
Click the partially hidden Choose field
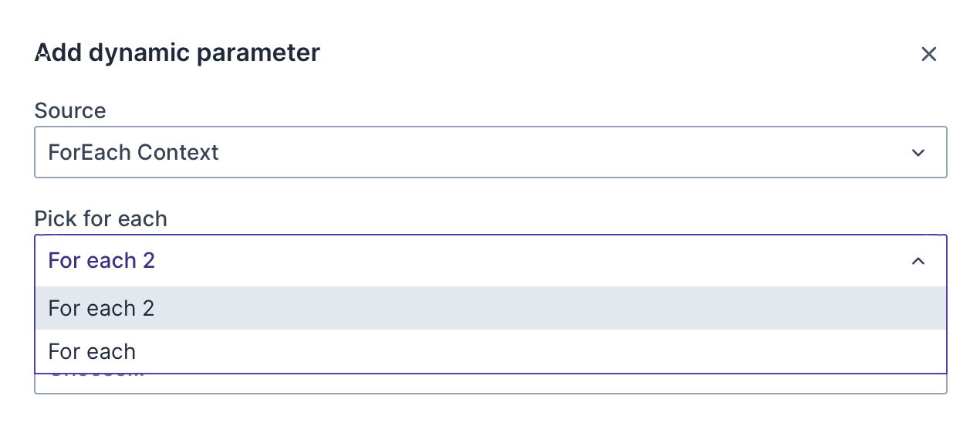[490, 384]
